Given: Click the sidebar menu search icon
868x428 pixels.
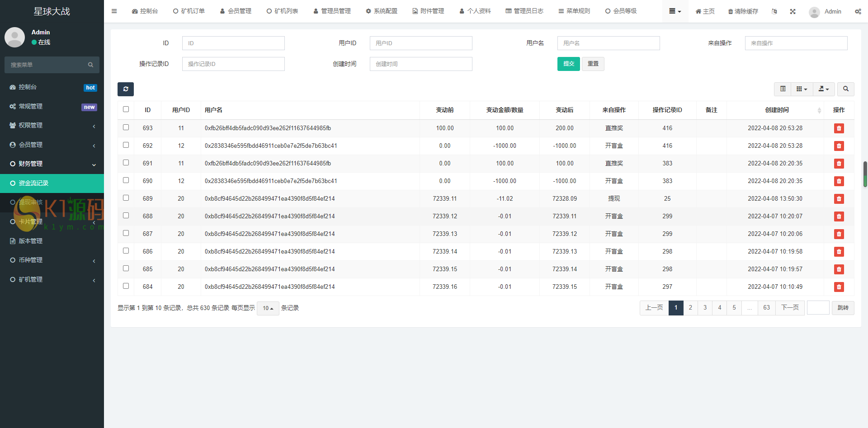Looking at the screenshot, I should click(x=90, y=65).
